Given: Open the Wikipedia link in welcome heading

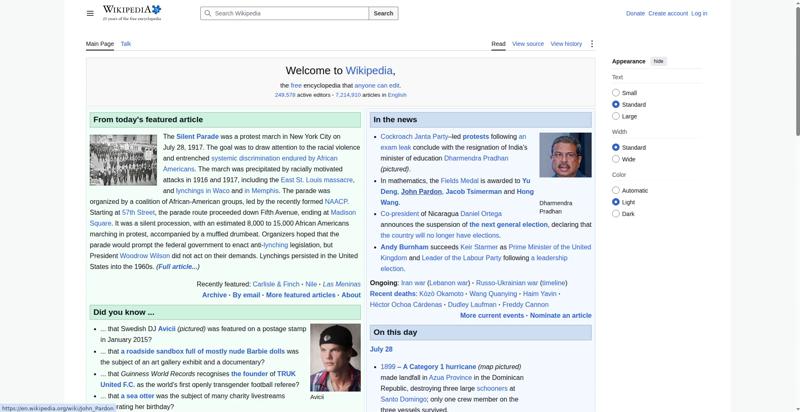Looking at the screenshot, I should click(x=369, y=71).
